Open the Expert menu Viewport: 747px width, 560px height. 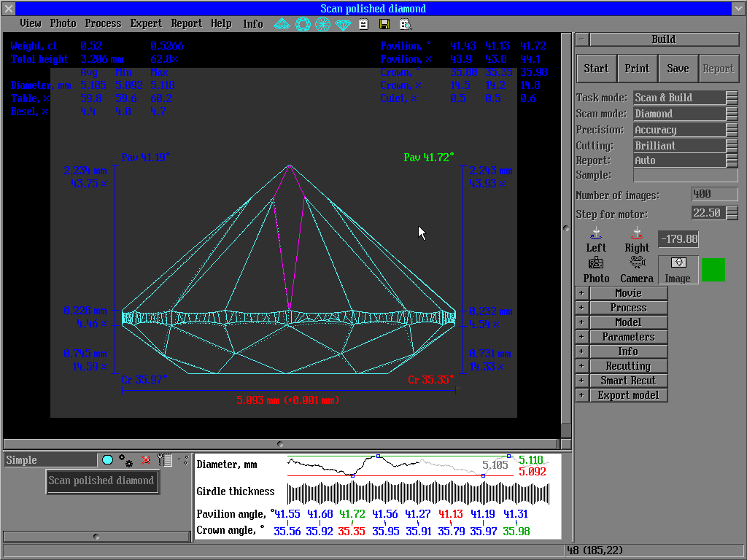pyautogui.click(x=146, y=23)
